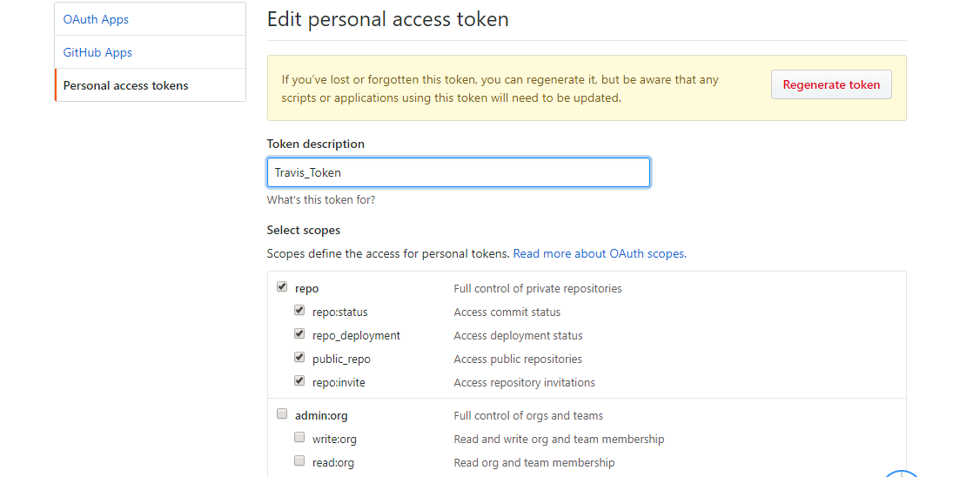
Task: Tick the read:org checkbox
Action: point(299,460)
